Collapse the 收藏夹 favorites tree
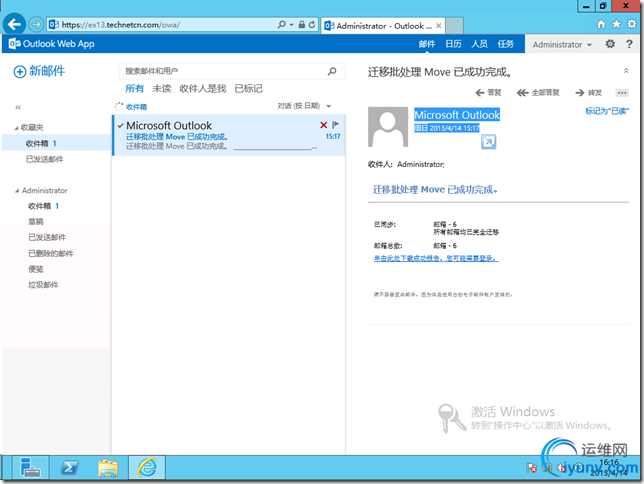 point(16,128)
